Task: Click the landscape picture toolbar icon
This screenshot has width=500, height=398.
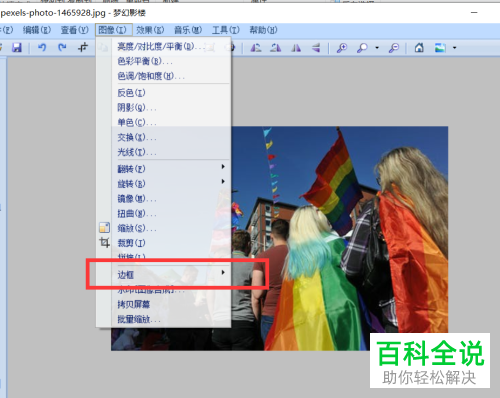Action: (x=440, y=48)
